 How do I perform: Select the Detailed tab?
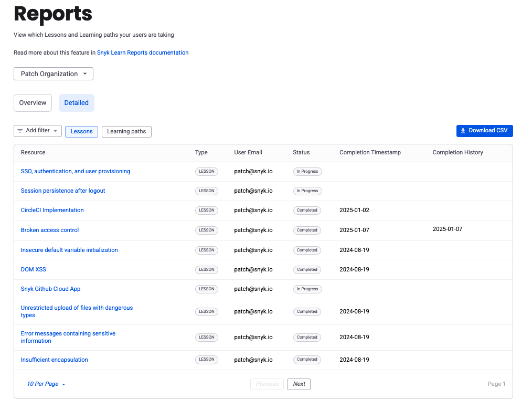point(77,103)
